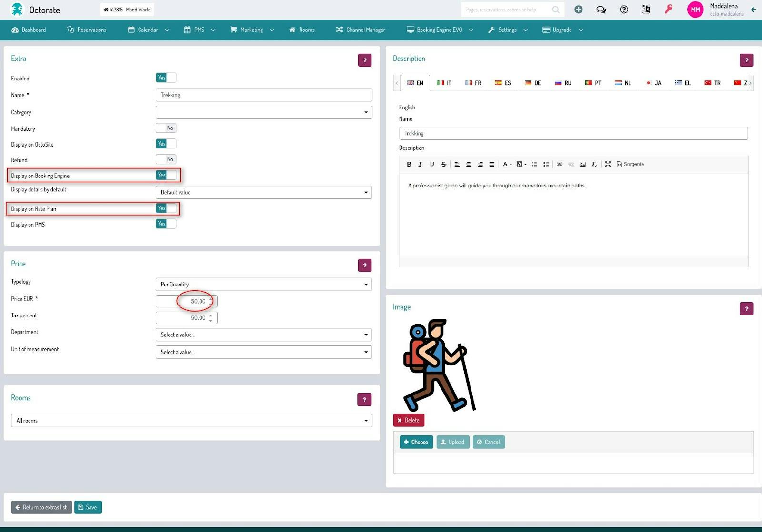This screenshot has width=762, height=532.
Task: Open the background color picker
Action: point(521,164)
